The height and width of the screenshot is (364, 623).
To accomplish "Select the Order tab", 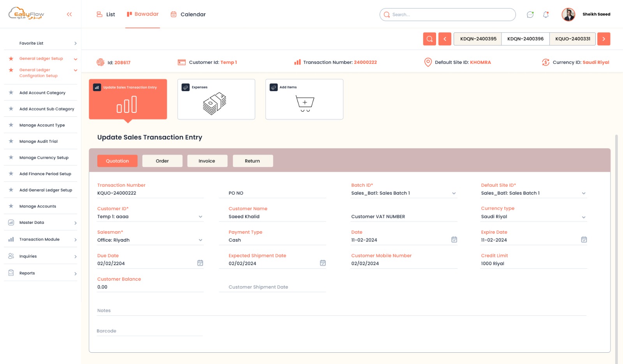I will click(162, 161).
